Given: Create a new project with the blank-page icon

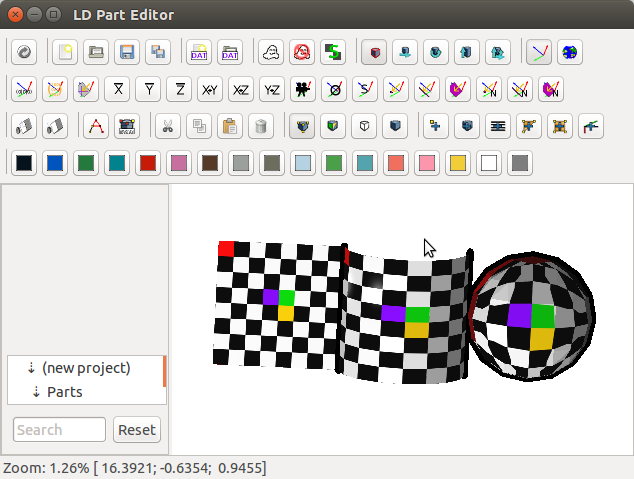Looking at the screenshot, I should 65,52.
